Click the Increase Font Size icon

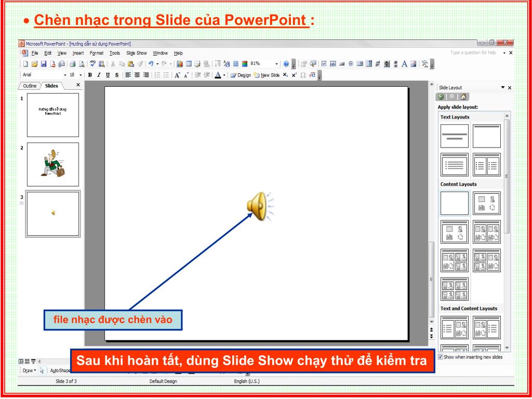pyautogui.click(x=177, y=75)
